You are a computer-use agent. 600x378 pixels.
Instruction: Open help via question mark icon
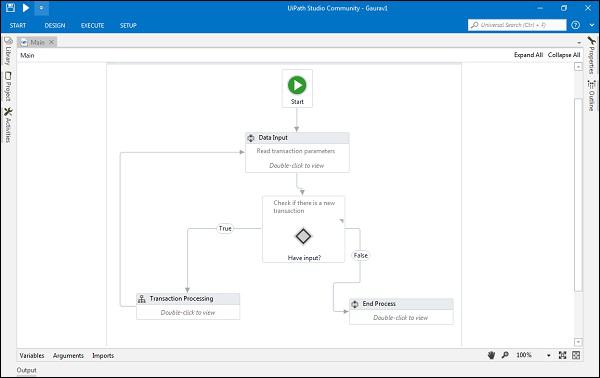tap(575, 25)
